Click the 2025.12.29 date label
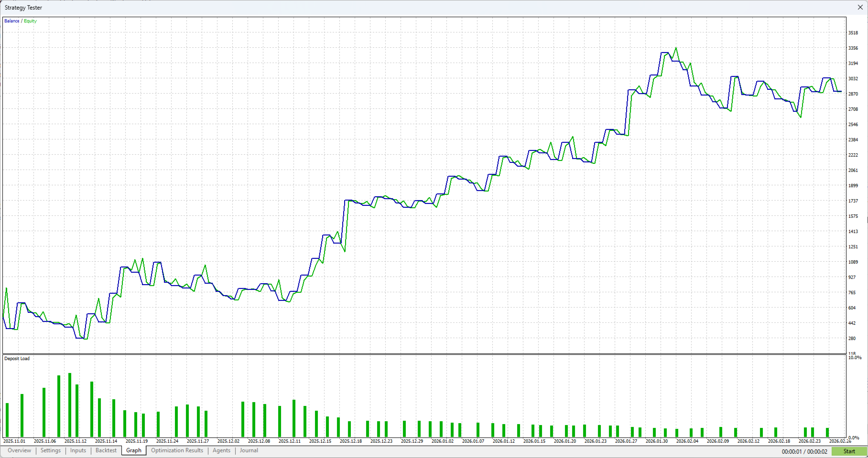The width and height of the screenshot is (868, 458). coord(412,441)
